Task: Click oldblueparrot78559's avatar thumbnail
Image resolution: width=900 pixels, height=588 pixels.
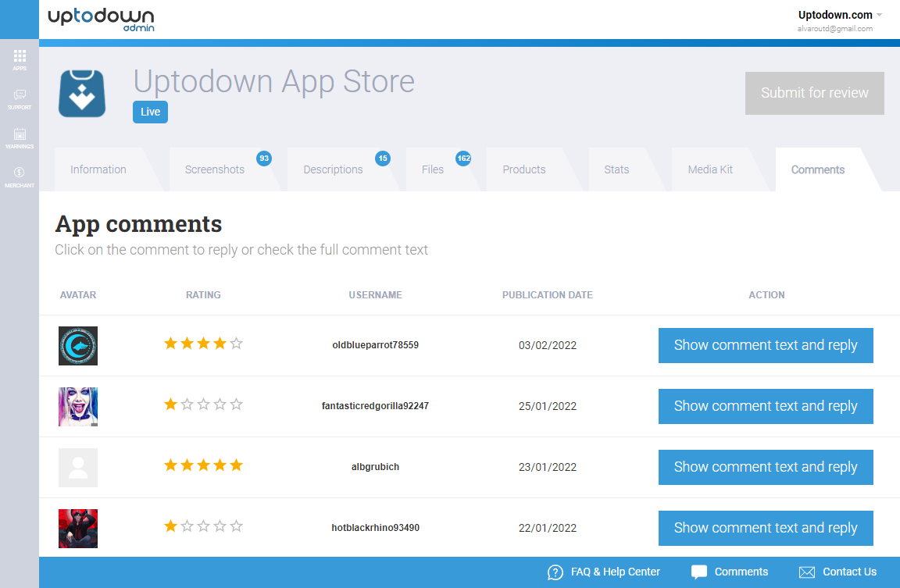Action: tap(78, 346)
